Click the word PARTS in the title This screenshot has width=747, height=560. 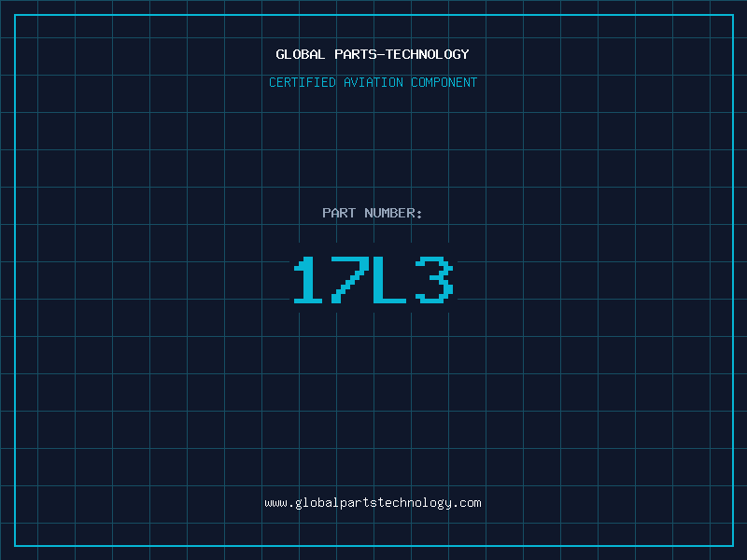pos(355,54)
